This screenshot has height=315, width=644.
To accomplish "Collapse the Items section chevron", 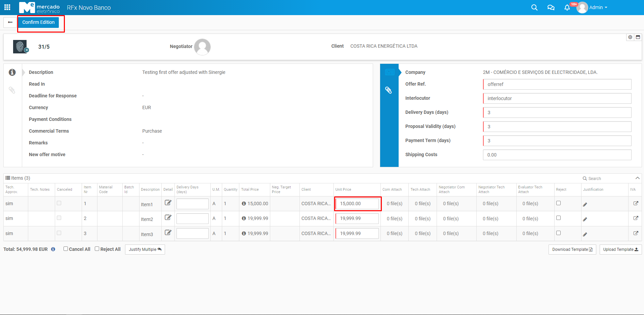I will [x=637, y=178].
